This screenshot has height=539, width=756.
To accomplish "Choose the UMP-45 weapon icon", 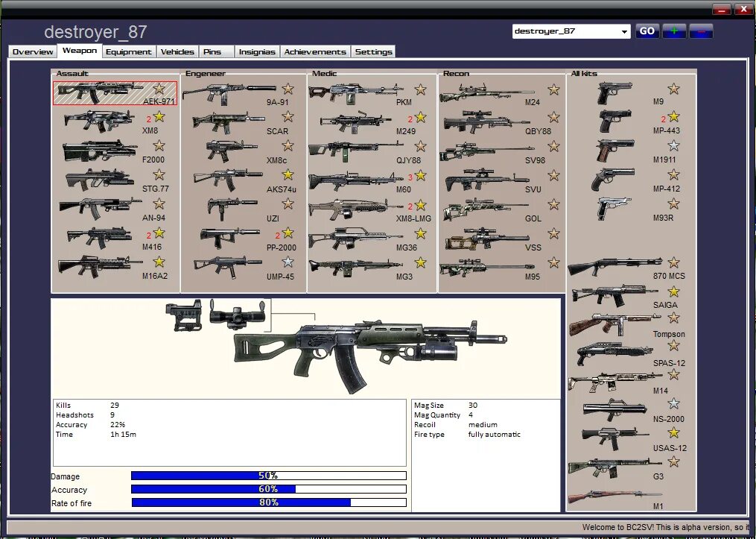I will point(228,267).
